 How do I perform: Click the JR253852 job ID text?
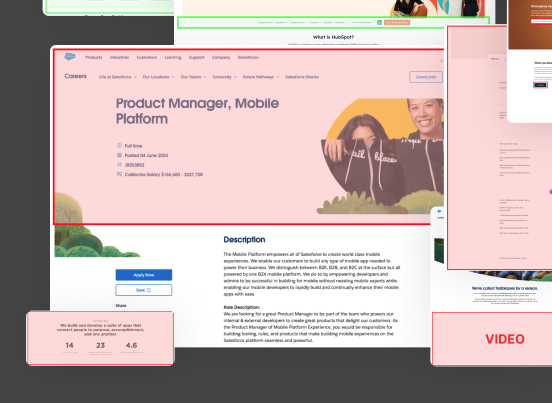[134, 165]
